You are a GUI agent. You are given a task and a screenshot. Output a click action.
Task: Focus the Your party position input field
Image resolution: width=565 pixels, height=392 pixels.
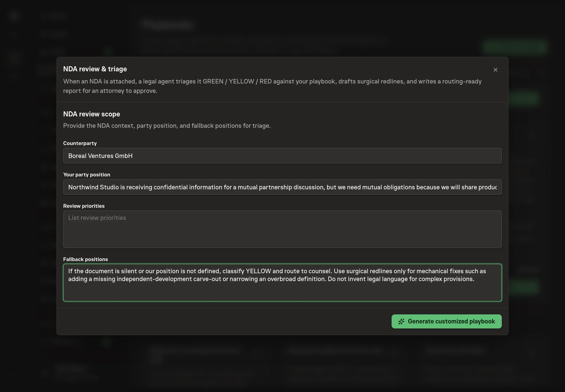[282, 187]
